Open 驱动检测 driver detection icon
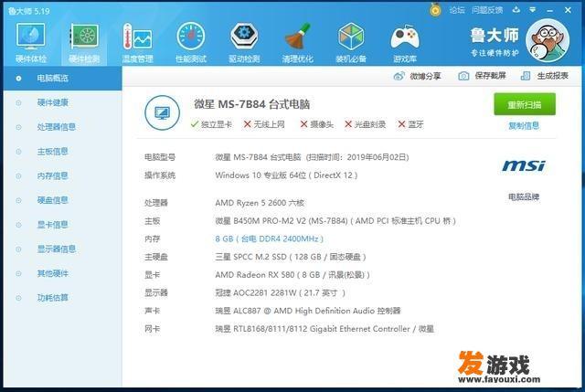Viewport: 585px width, 392px height. click(244, 43)
